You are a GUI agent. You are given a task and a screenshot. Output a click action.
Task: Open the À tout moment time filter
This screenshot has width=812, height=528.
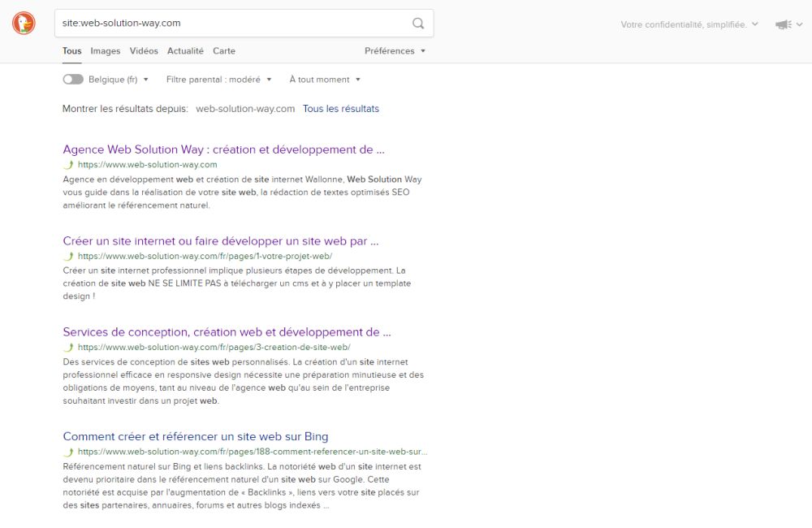325,80
